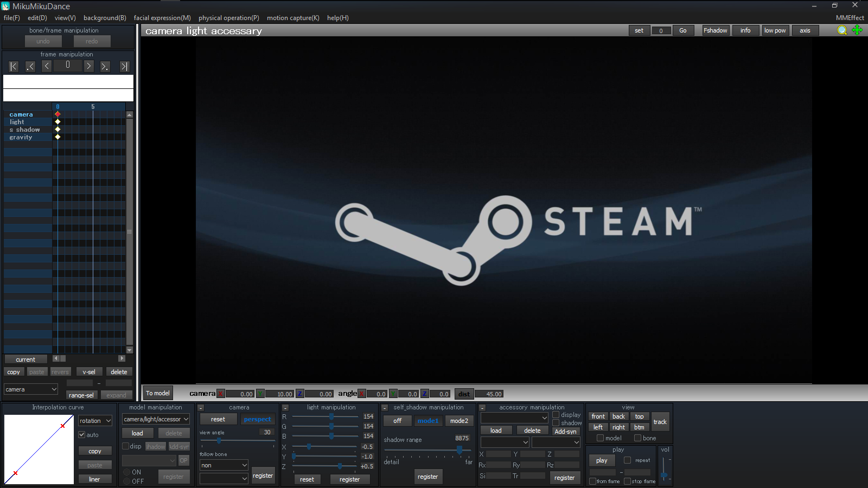The image size is (868, 488).
Task: Select the gravity row keyframe diamond
Action: click(x=58, y=137)
